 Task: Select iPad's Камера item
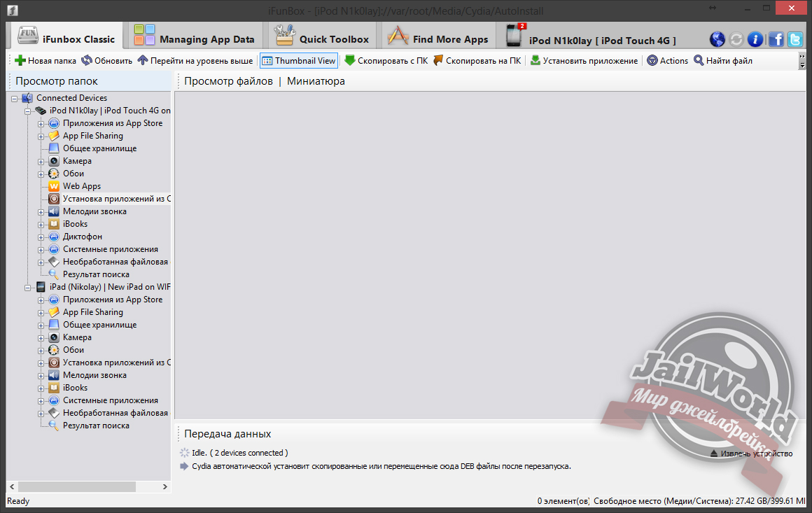coord(77,337)
